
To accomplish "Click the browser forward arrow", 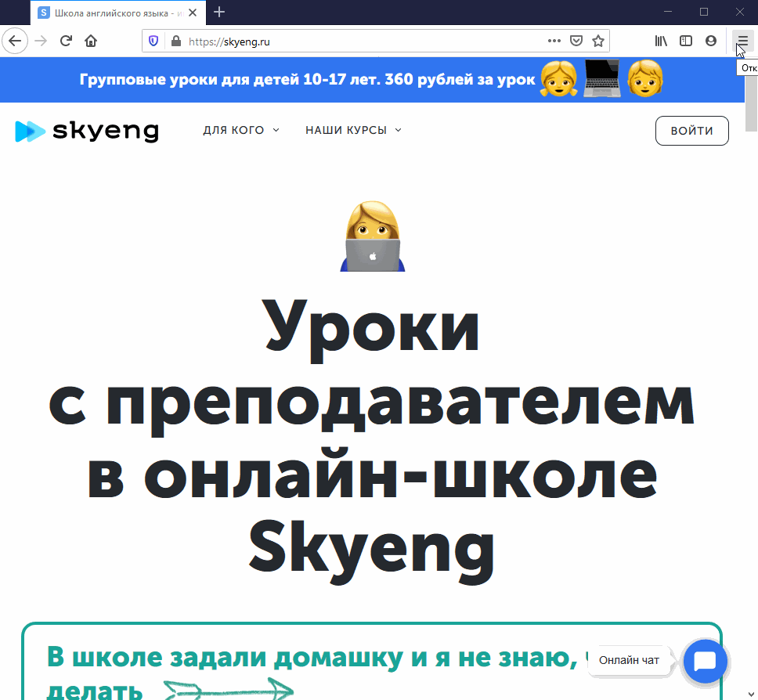I will coord(41,41).
